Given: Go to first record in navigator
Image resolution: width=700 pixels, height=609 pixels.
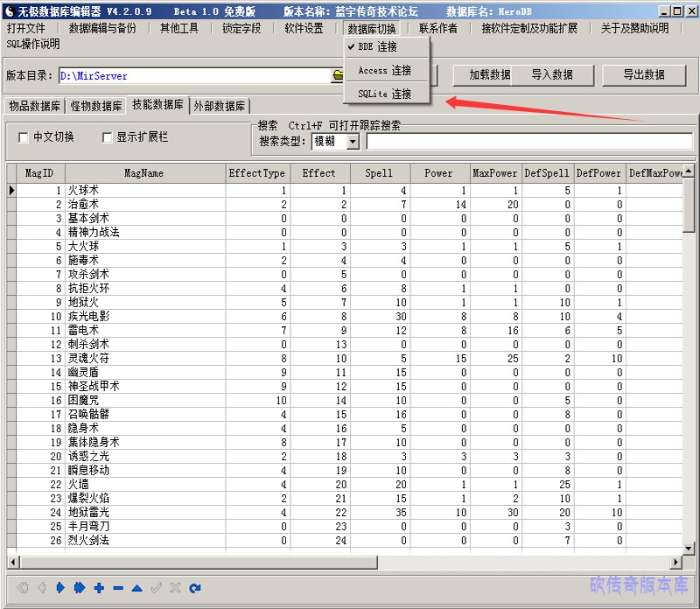Looking at the screenshot, I should (x=22, y=588).
